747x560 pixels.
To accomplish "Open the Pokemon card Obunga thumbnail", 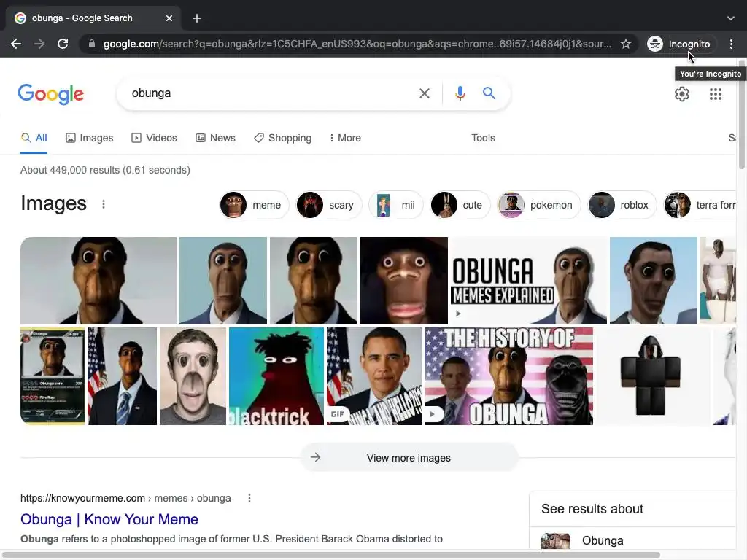I will [x=53, y=376].
